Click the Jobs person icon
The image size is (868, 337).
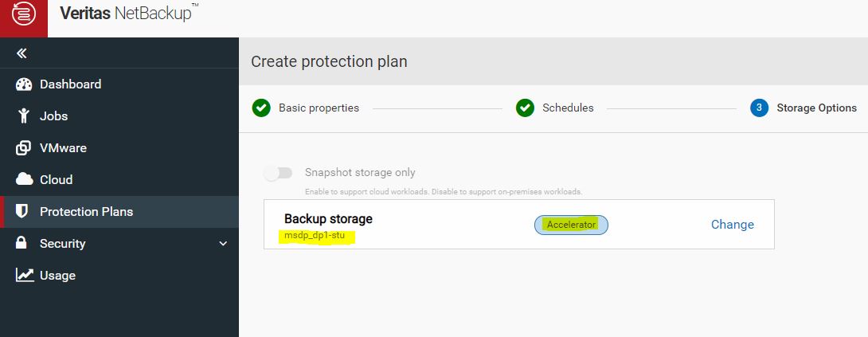(x=24, y=116)
